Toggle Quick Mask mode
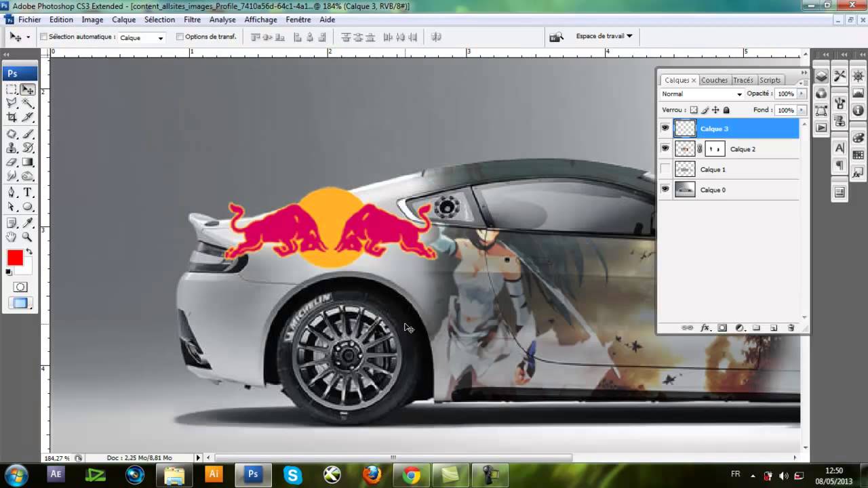The width and height of the screenshot is (868, 488). [20, 287]
